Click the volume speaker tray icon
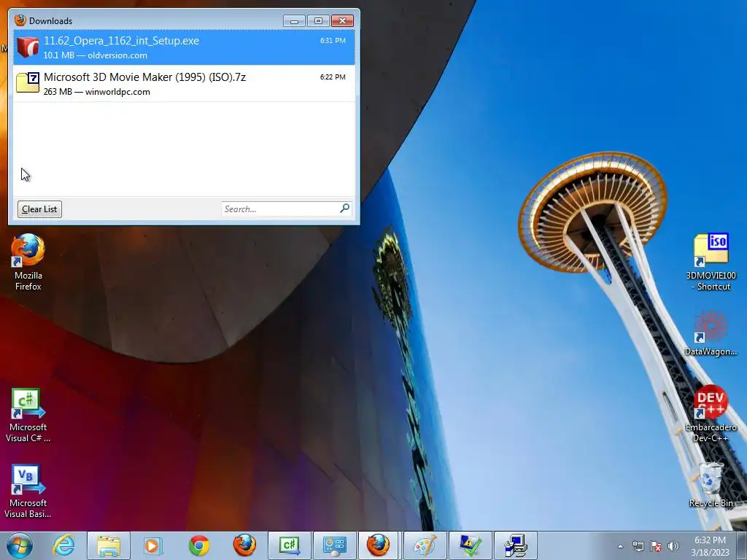The height and width of the screenshot is (560, 747). point(673,546)
